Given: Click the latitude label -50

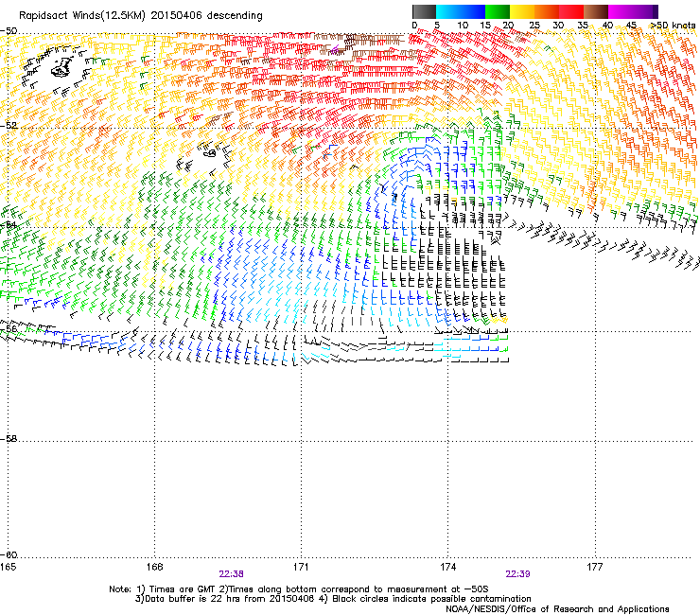Looking at the screenshot, I should [x=9, y=31].
